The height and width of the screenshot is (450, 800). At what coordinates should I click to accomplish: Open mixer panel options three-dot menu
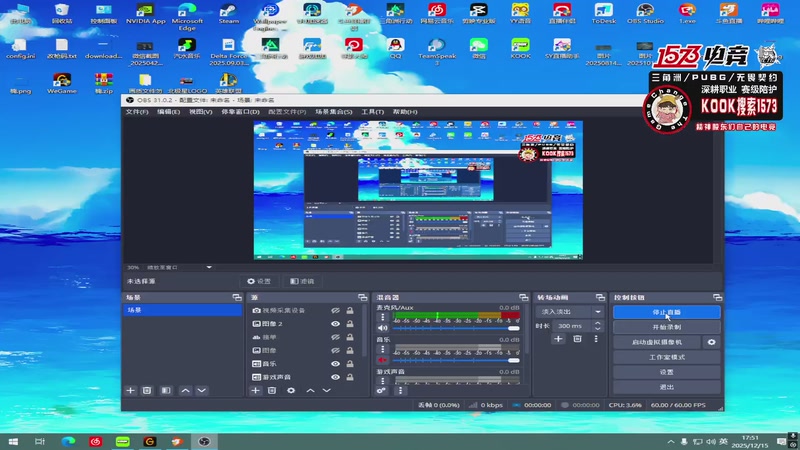[x=400, y=390]
